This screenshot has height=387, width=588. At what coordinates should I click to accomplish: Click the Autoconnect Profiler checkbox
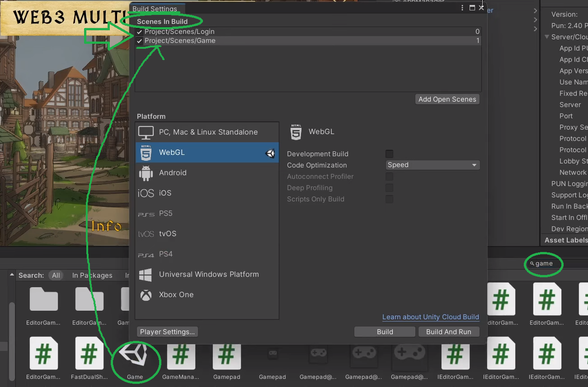tap(389, 177)
